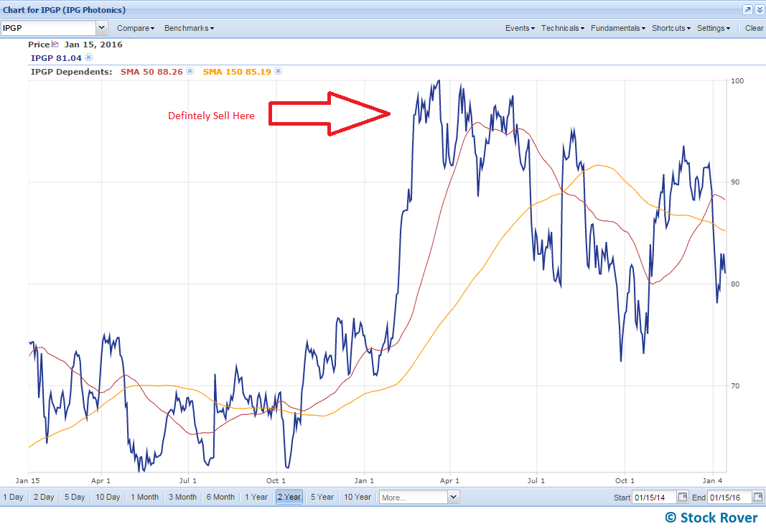The width and height of the screenshot is (766, 532).
Task: Click the Jan 15, 2016 date label
Action: point(93,45)
